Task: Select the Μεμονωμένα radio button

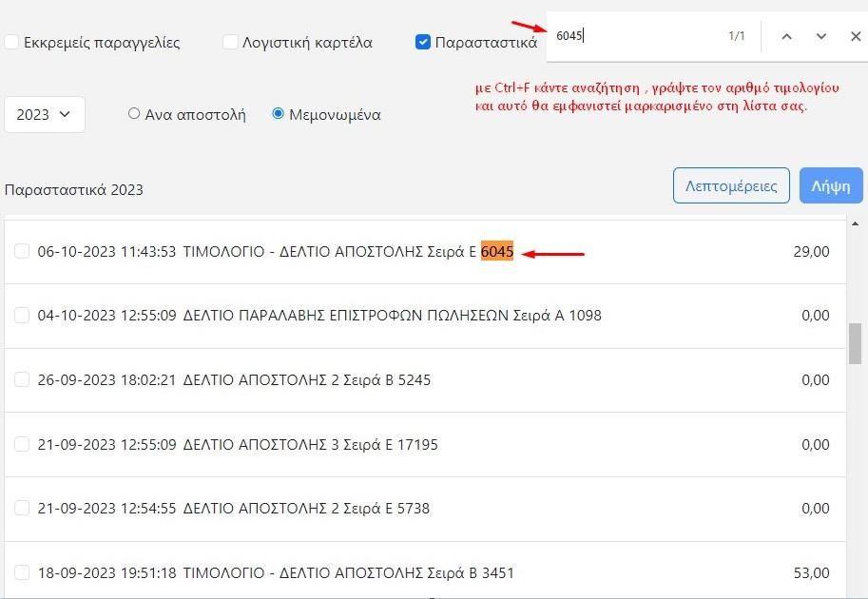Action: click(279, 114)
